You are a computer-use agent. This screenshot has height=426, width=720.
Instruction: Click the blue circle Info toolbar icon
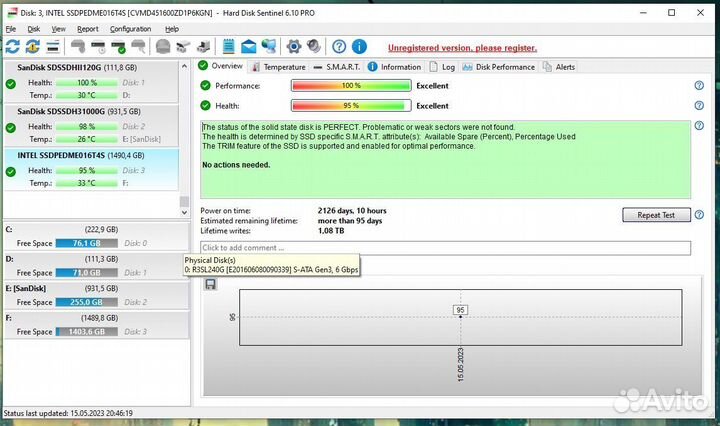pos(359,46)
